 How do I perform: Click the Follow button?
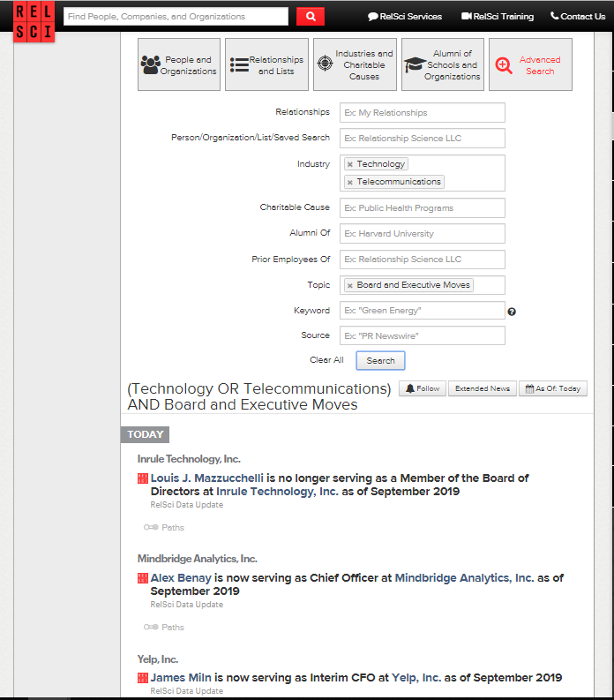point(423,388)
